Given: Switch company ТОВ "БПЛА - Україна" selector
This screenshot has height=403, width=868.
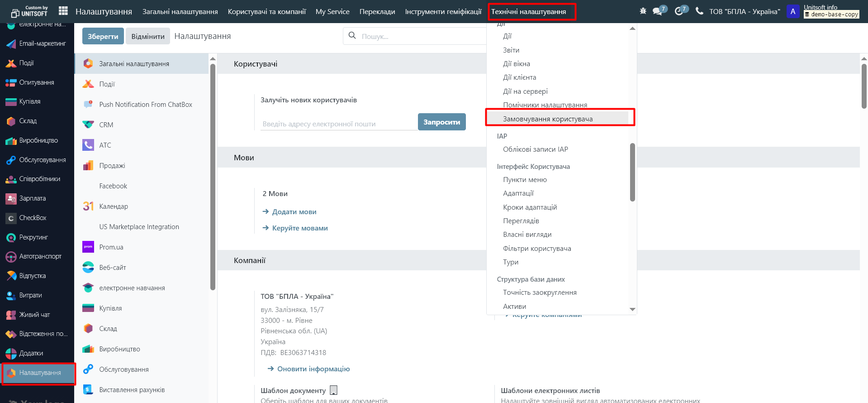Looking at the screenshot, I should click(x=744, y=12).
